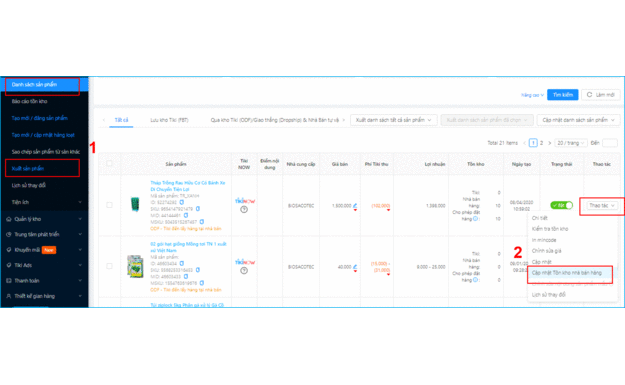
Task: Open the Thao tác dropdown for first product
Action: pos(602,206)
